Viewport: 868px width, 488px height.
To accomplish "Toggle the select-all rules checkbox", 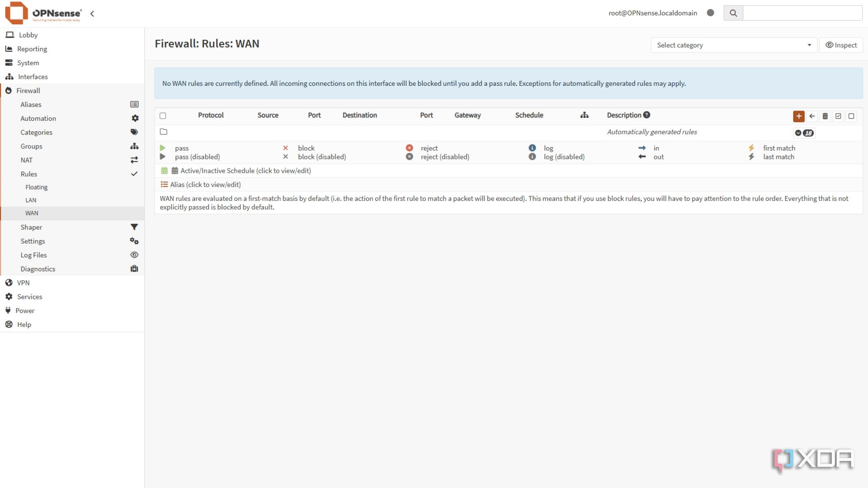I will [x=163, y=116].
